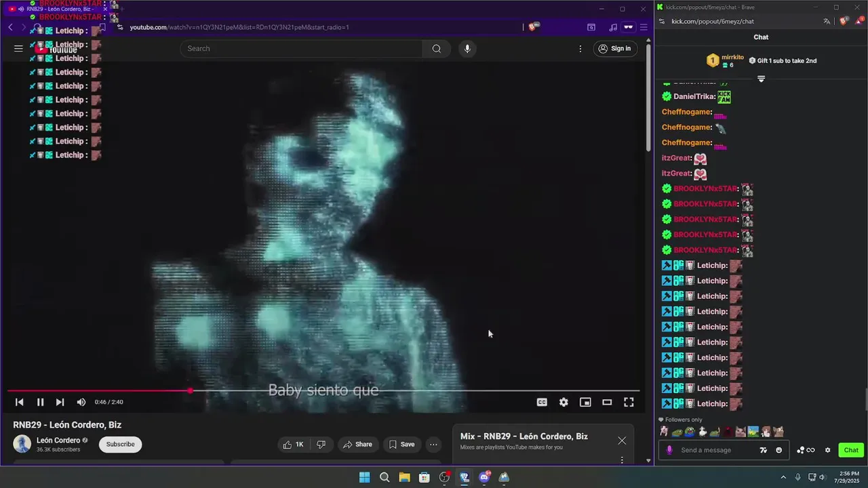Screen dimensions: 868x488
Task: Click the green Chat send button
Action: point(851,450)
